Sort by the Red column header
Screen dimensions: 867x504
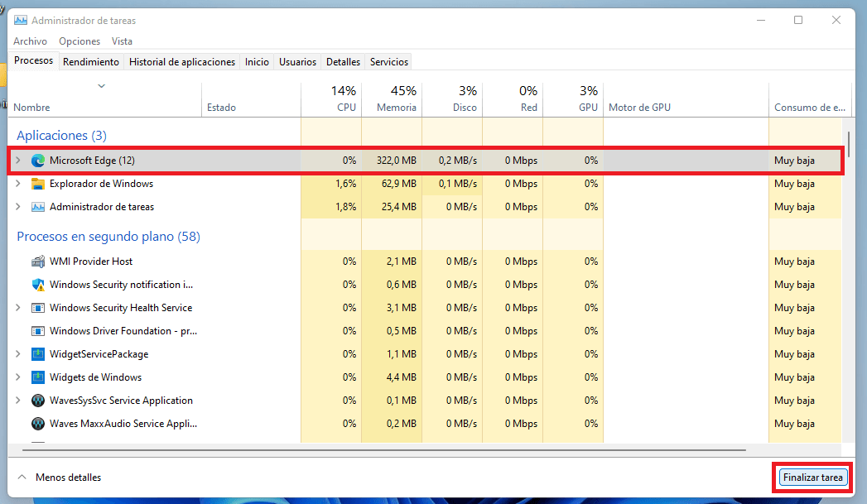click(x=513, y=100)
